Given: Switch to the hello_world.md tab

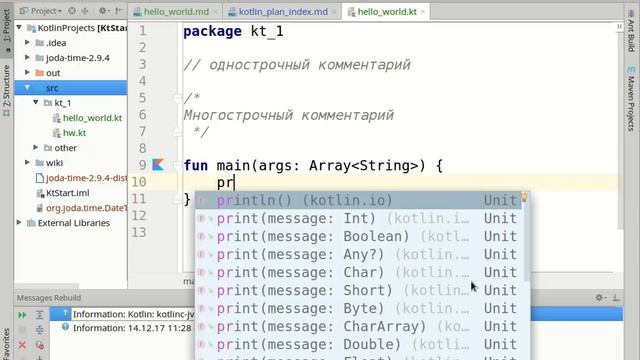Looking at the screenshot, I should (x=176, y=12).
